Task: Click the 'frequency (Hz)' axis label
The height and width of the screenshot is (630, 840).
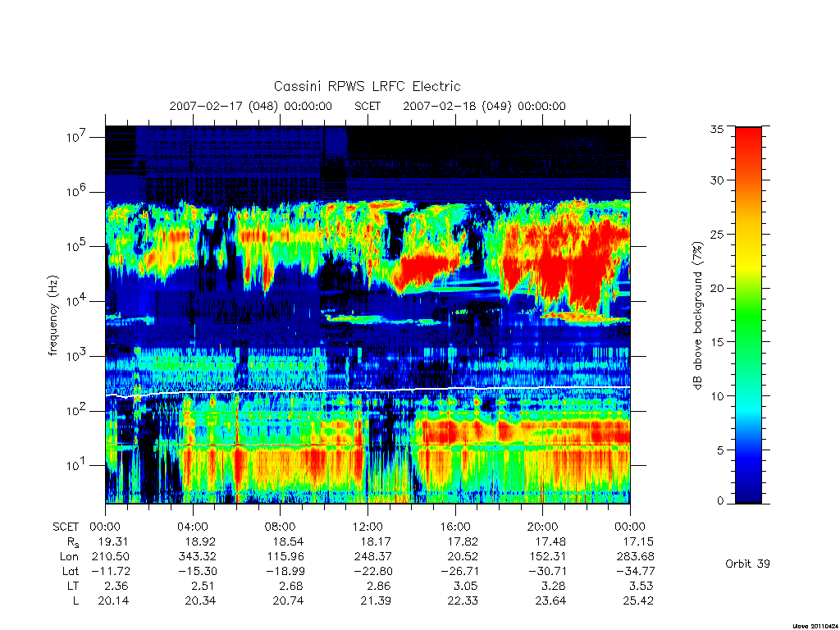Action: (x=52, y=316)
